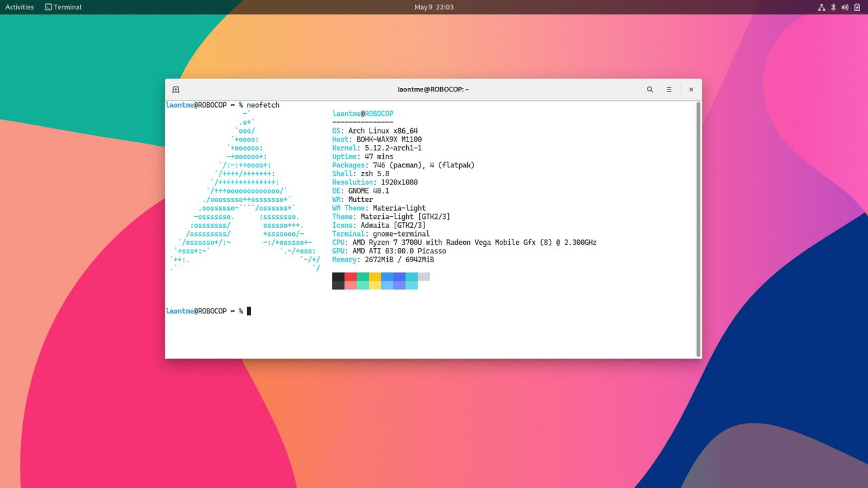868x488 pixels.
Task: Click the Kernel: 5.12.2-arch1-1 line
Action: (x=377, y=148)
